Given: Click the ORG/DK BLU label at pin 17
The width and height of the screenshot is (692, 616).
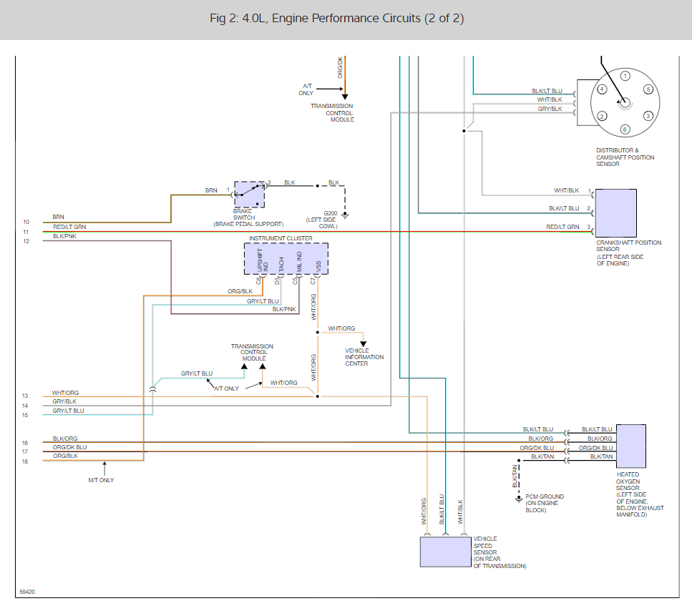Looking at the screenshot, I should point(69,447).
